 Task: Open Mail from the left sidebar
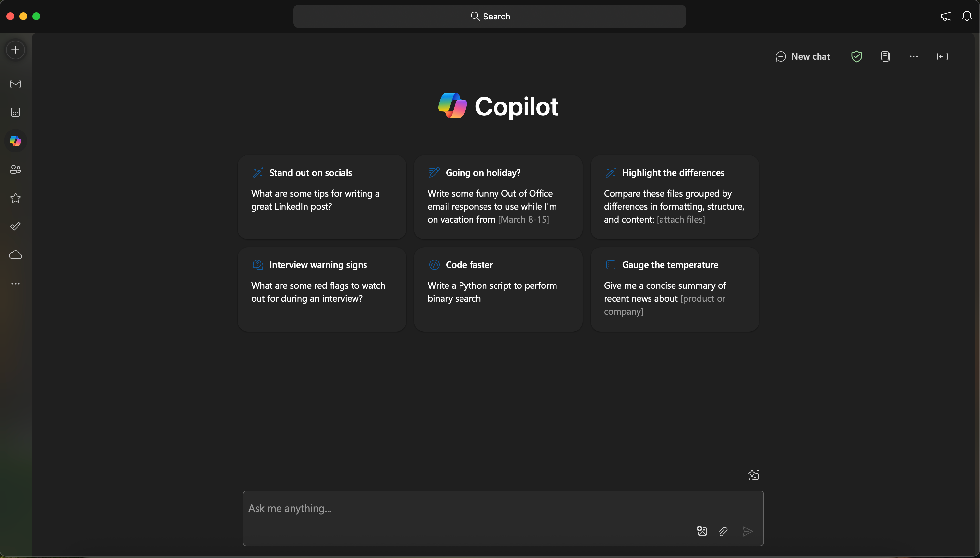(15, 84)
